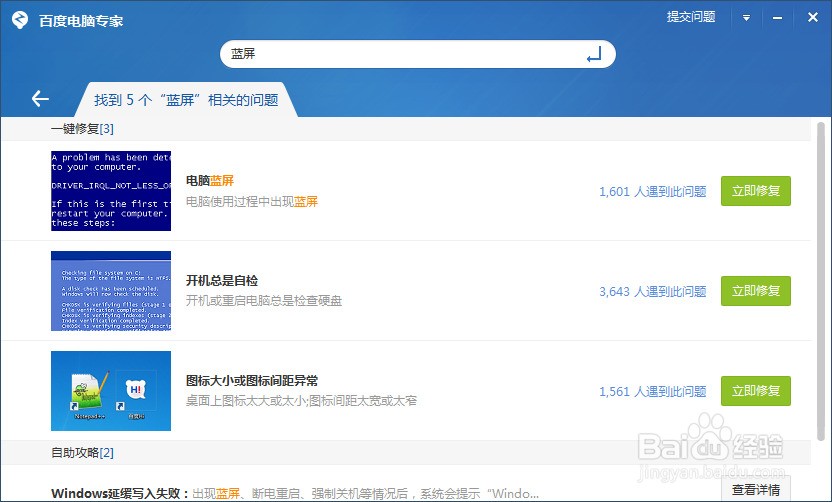The height and width of the screenshot is (502, 832).
Task: Click 立即修复 for 开机总是自检
Action: [x=756, y=291]
